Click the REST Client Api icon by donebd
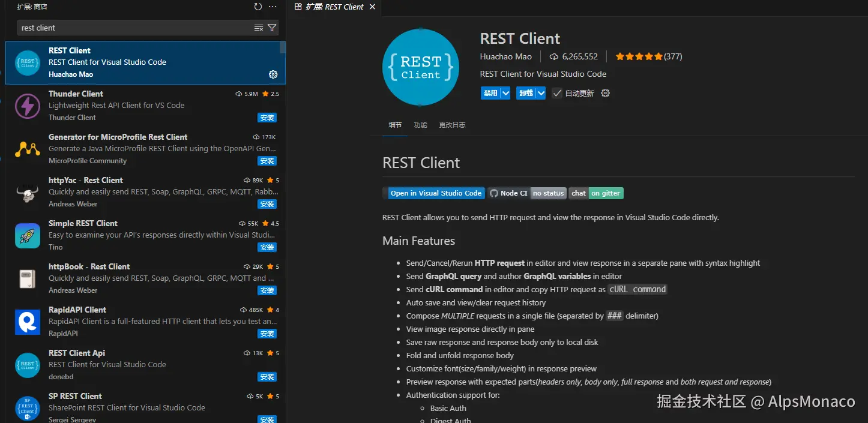The image size is (868, 423). 27,365
